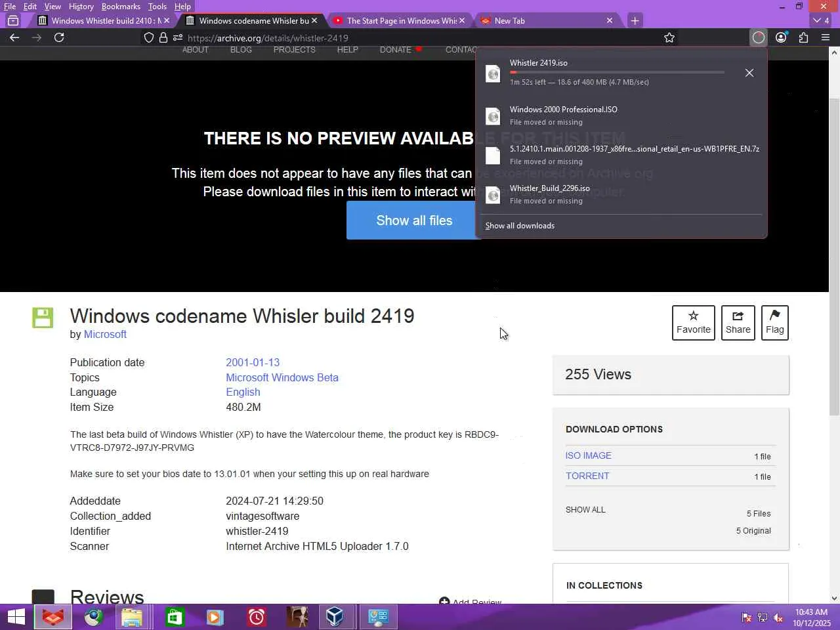The width and height of the screenshot is (840, 630).
Task: Open the extensions puzzle icon
Action: point(803,37)
